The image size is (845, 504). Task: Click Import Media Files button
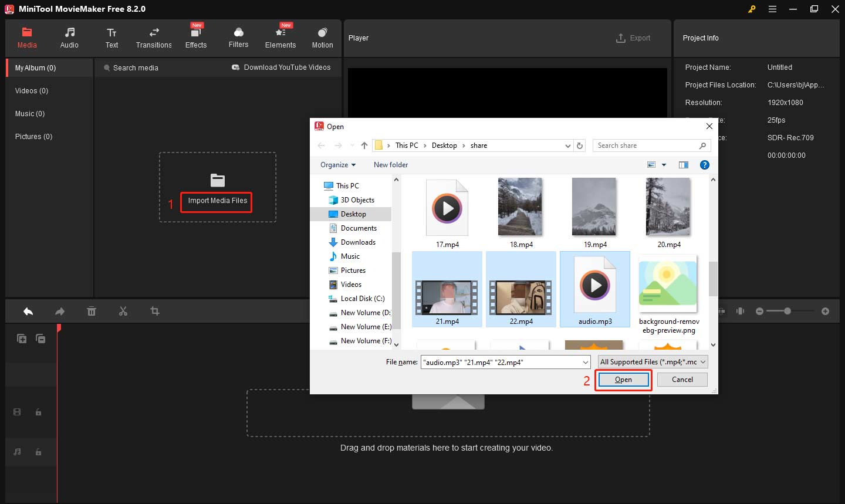[x=217, y=201]
